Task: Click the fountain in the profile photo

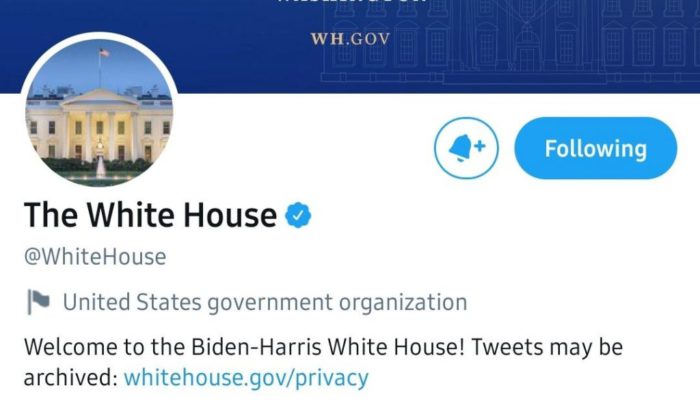Action: [x=100, y=167]
